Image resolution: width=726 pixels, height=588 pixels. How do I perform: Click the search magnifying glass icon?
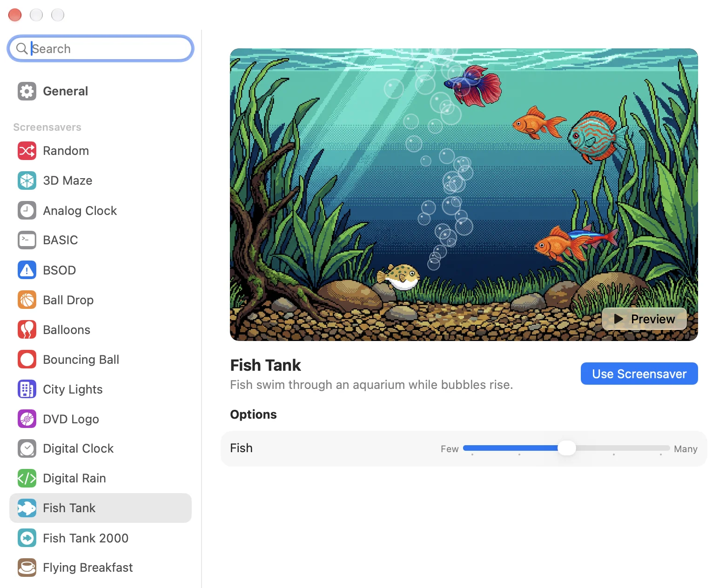pos(22,48)
